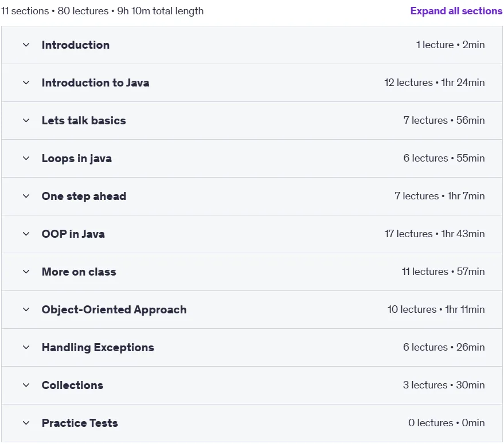
Task: Click the Handling Exceptions section heading
Action: click(x=97, y=348)
